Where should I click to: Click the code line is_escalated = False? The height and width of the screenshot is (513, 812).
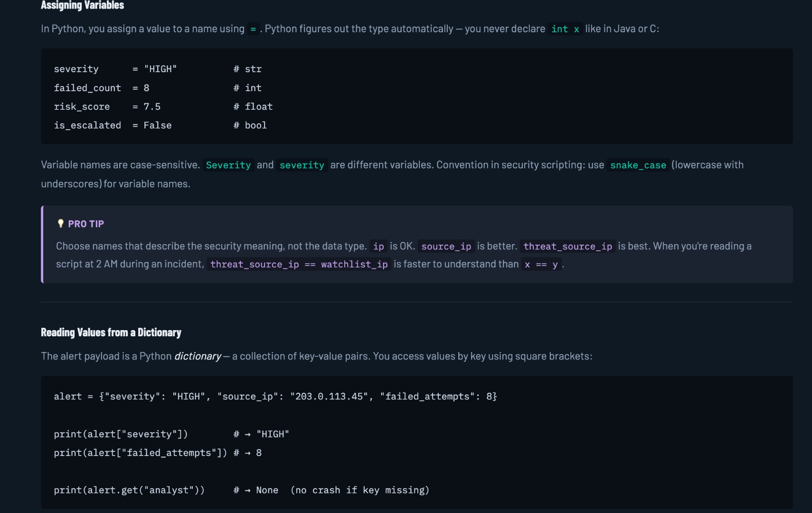(x=113, y=125)
